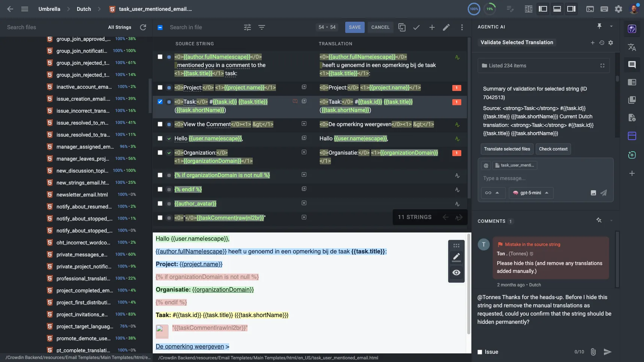
Task: Expand the Organization string row chevron
Action: 169,153
